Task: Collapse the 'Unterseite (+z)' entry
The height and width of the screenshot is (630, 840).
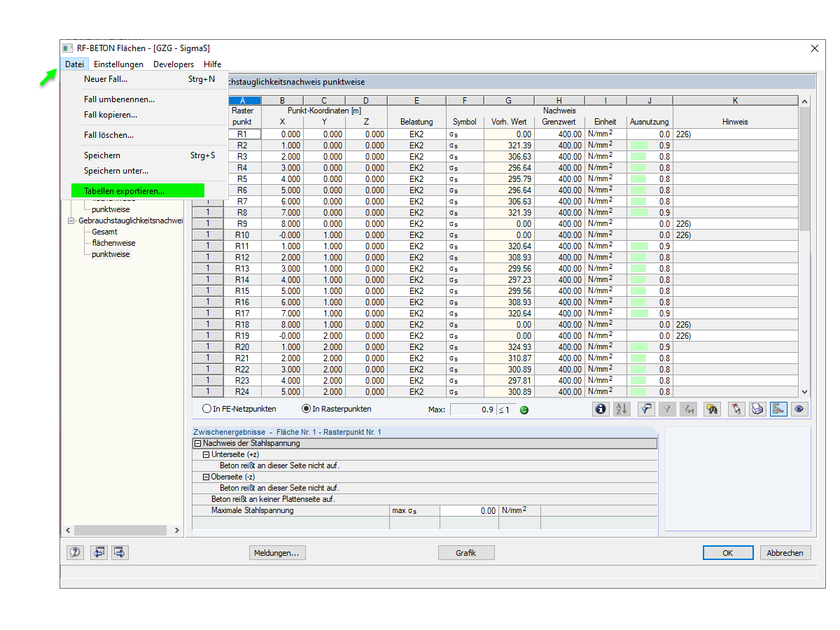Action: click(206, 454)
